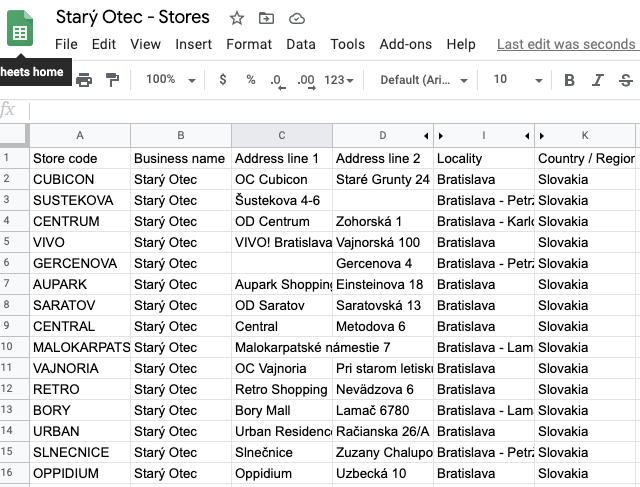Expand hidden columns after column D
Screen dimensions: 640x487
point(426,136)
